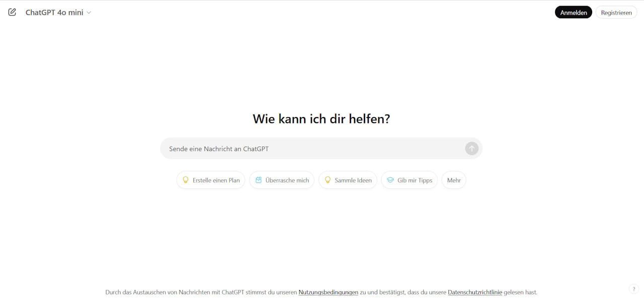The width and height of the screenshot is (644, 299).
Task: Click the Anmelden button
Action: (x=574, y=13)
